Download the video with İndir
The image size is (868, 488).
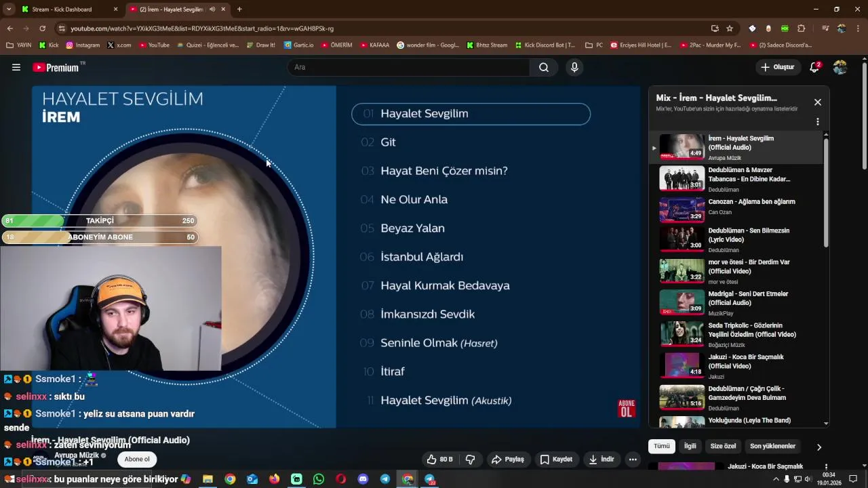pos(601,459)
